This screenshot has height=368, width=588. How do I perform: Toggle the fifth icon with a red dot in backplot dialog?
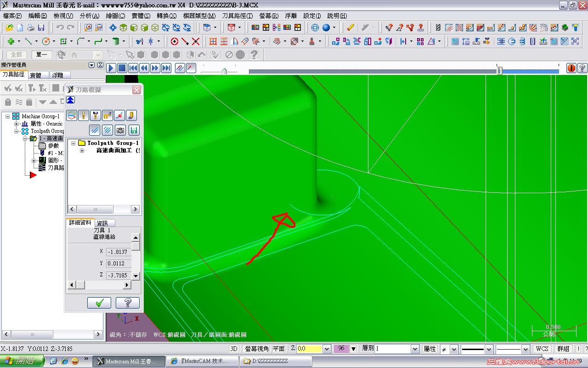coord(119,115)
